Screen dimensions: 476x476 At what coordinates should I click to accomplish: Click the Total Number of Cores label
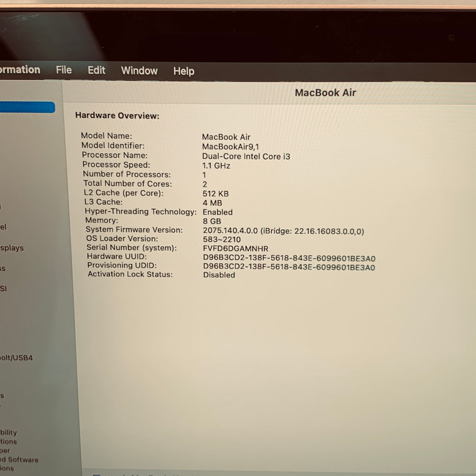point(128,184)
